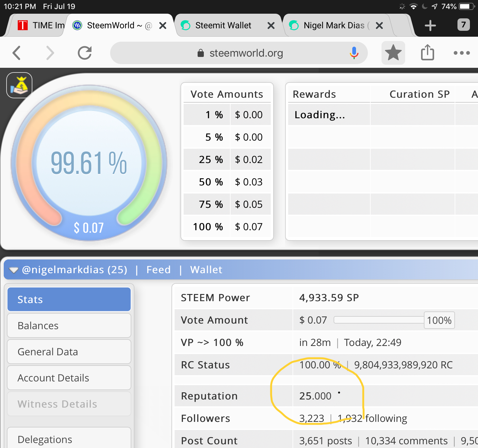Viewport: 478px width, 448px height.
Task: Click the 3,651 posts count
Action: (x=326, y=441)
